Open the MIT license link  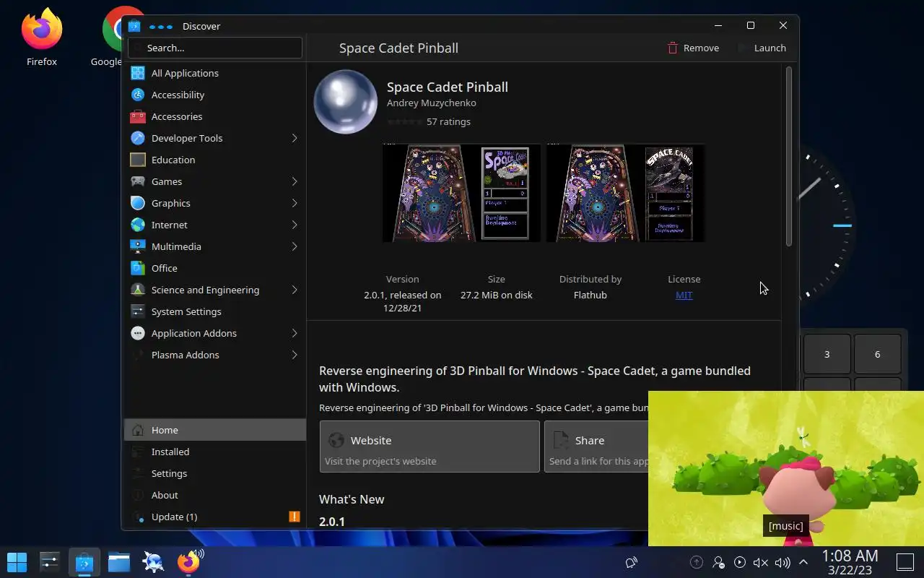(684, 295)
